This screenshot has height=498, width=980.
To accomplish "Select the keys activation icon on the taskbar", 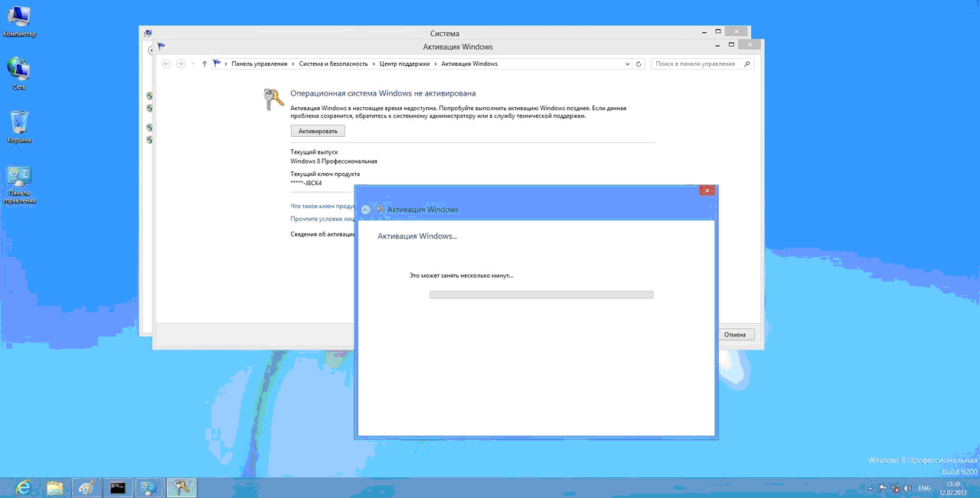I will [181, 487].
